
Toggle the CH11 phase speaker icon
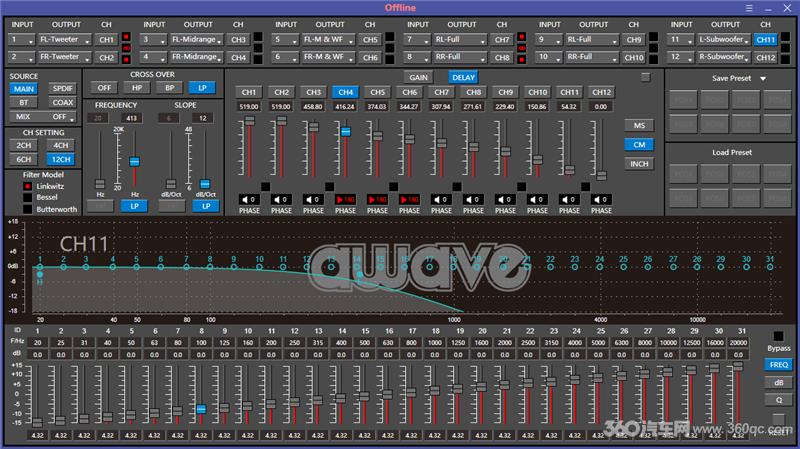pos(569,199)
